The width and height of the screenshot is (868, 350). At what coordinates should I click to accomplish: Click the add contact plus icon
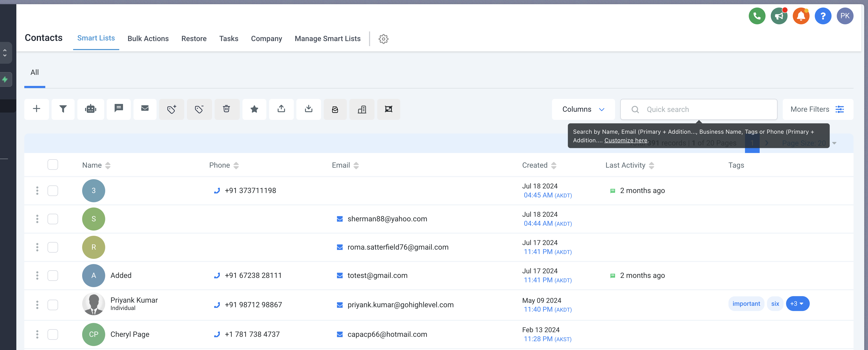pyautogui.click(x=36, y=109)
